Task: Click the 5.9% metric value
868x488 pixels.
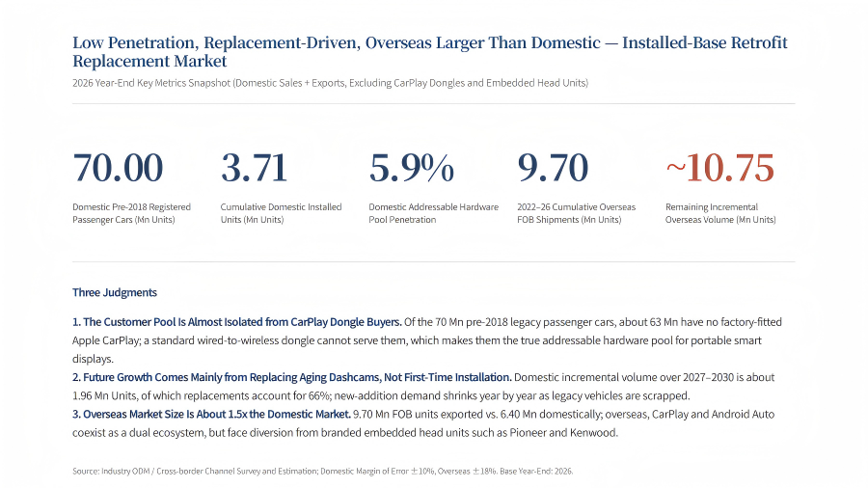Action: click(x=411, y=168)
